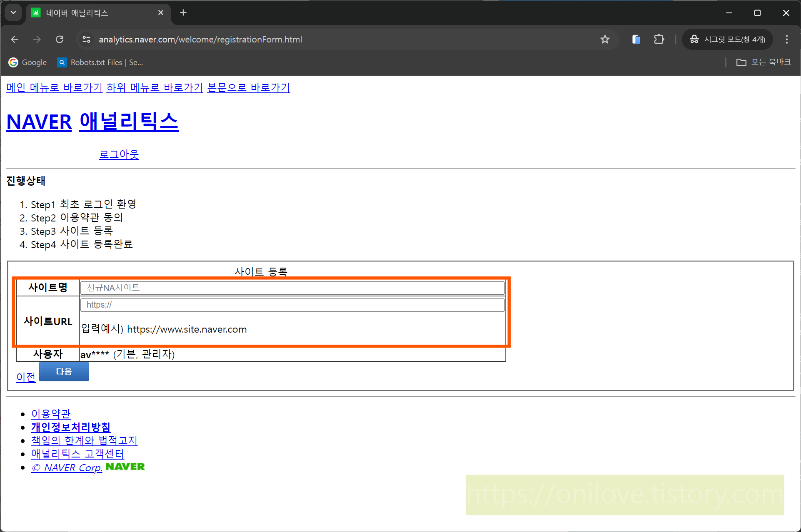The height and width of the screenshot is (532, 801).
Task: Open 애널리틱스 고객센터 link
Action: coord(77,454)
